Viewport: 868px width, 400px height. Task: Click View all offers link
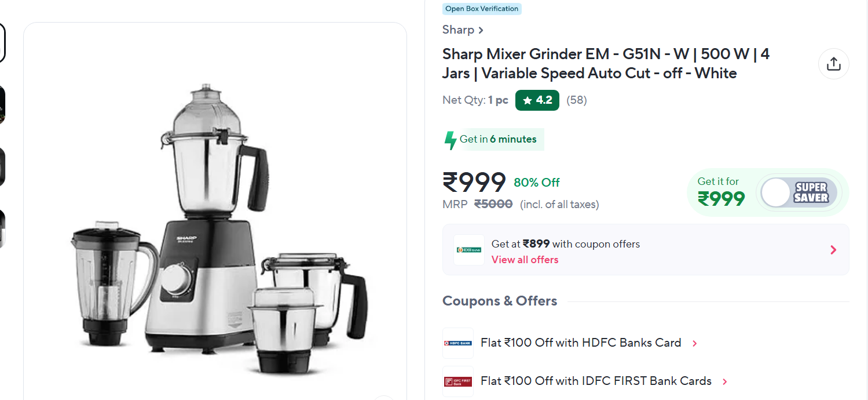click(525, 260)
